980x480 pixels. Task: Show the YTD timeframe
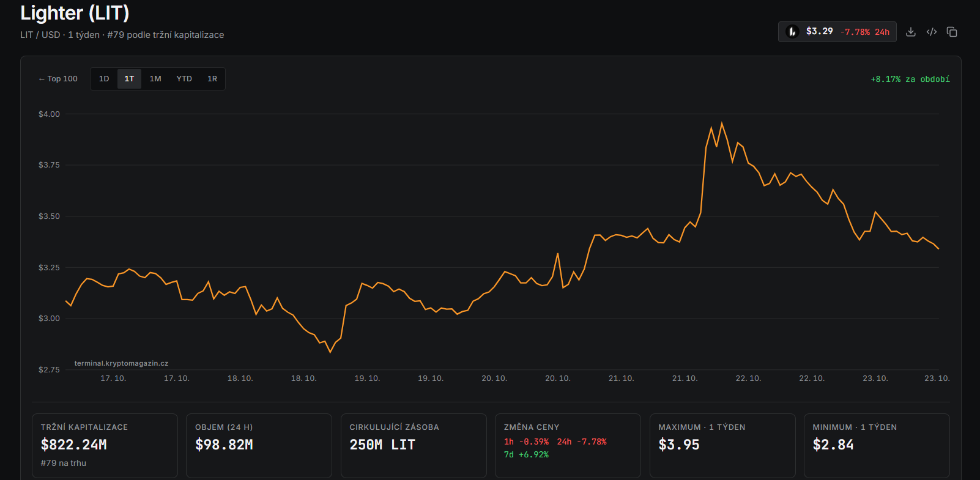click(184, 79)
